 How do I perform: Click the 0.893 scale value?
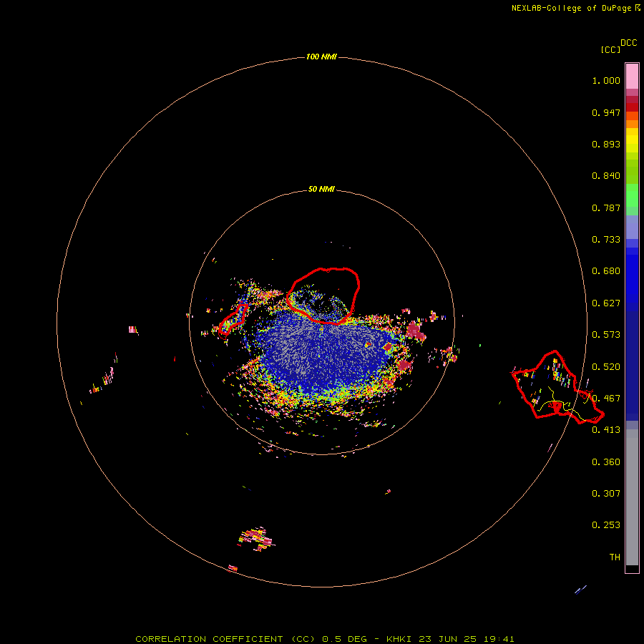[606, 144]
